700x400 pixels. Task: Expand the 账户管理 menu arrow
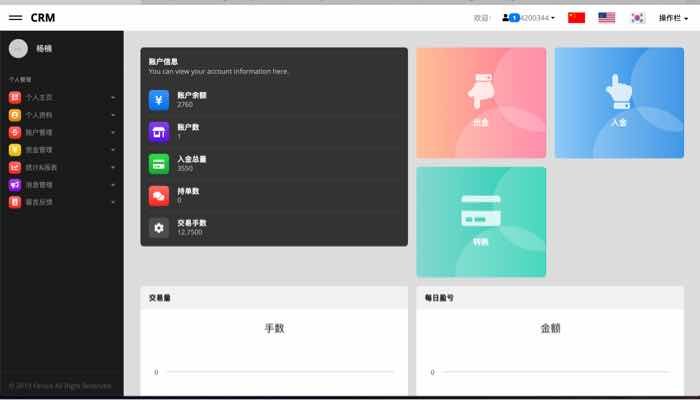[113, 133]
